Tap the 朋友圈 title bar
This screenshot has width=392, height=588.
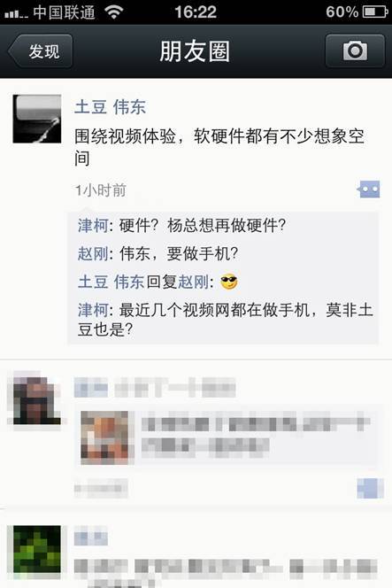[195, 51]
